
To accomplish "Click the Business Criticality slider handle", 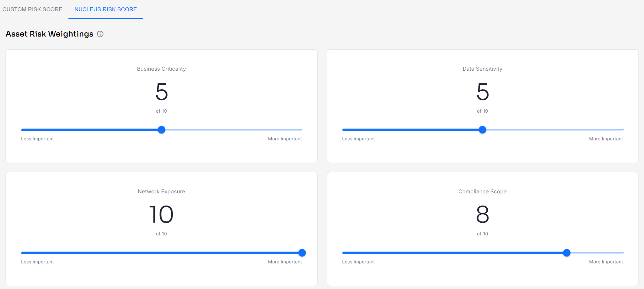I will tap(162, 130).
